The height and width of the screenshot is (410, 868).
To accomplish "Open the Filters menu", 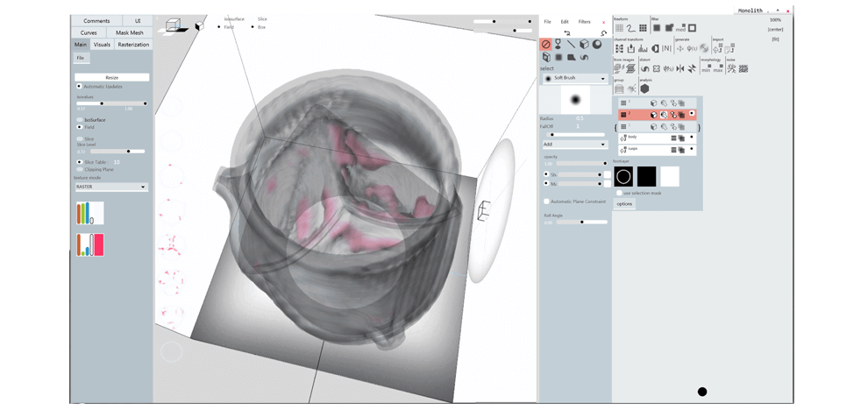I will coord(585,22).
